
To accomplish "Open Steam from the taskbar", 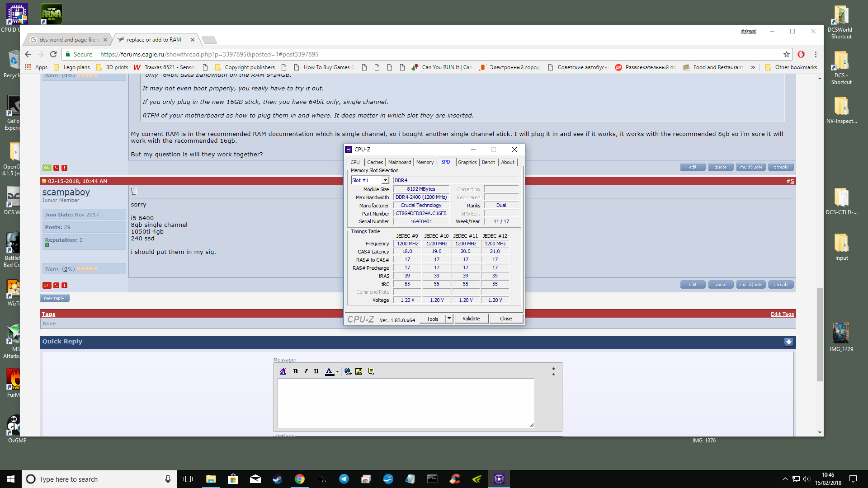I will coord(277,479).
